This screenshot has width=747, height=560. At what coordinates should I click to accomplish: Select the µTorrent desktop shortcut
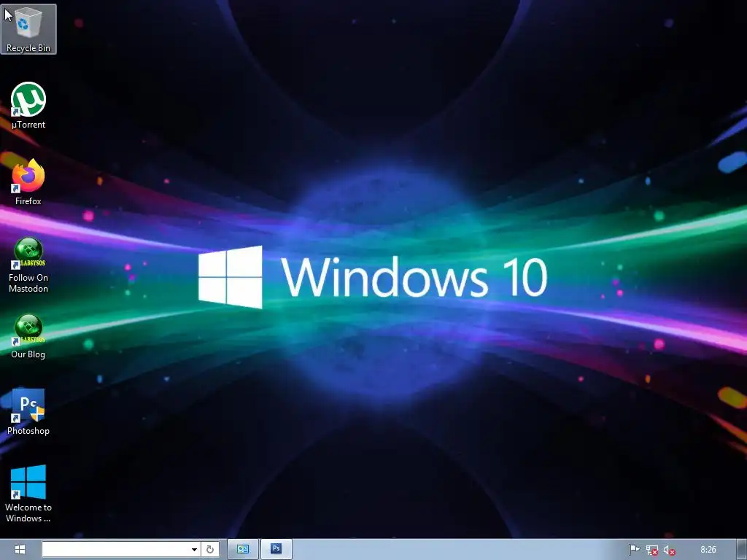coord(28,106)
